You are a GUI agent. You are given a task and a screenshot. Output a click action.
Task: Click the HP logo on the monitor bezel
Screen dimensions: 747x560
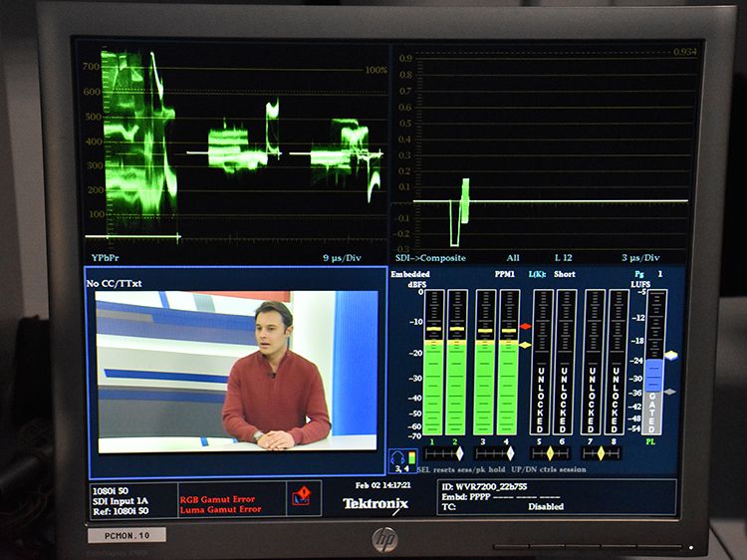pyautogui.click(x=385, y=540)
